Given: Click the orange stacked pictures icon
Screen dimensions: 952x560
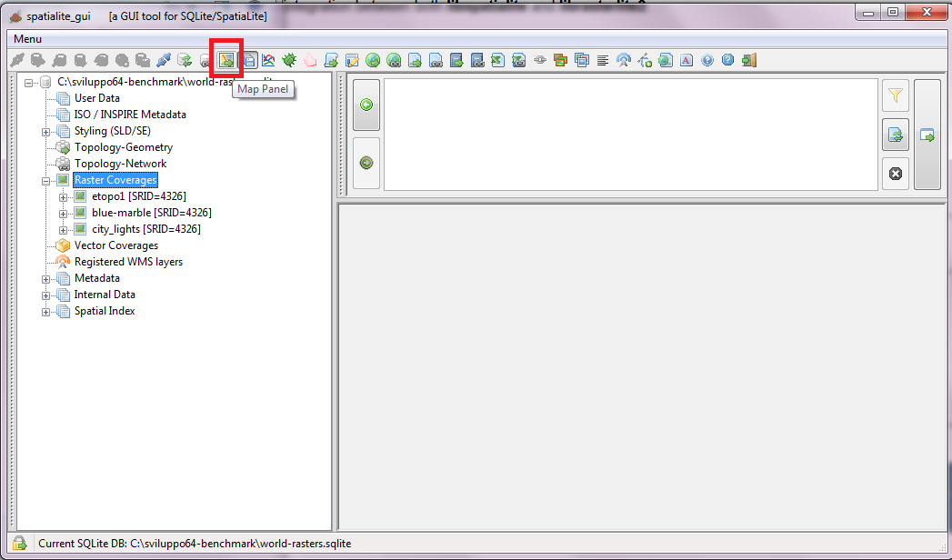Looking at the screenshot, I should tap(560, 60).
